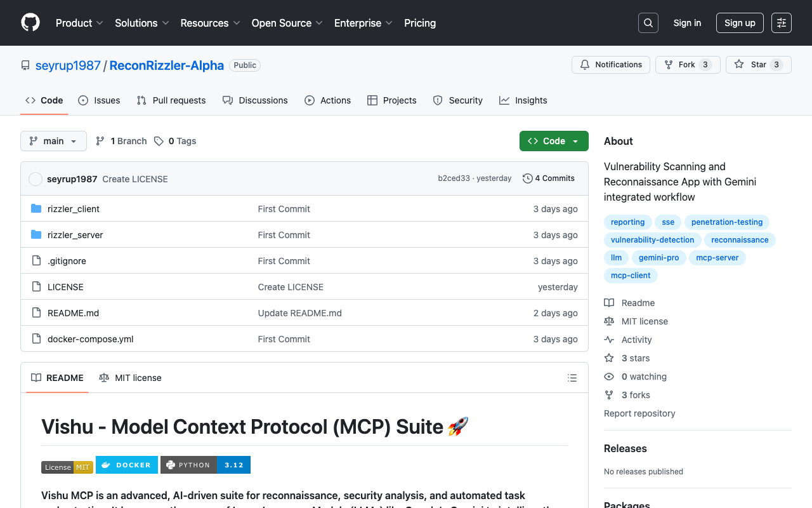The height and width of the screenshot is (508, 812).
Task: Click the vulnerability-detection topic tag
Action: coord(653,240)
